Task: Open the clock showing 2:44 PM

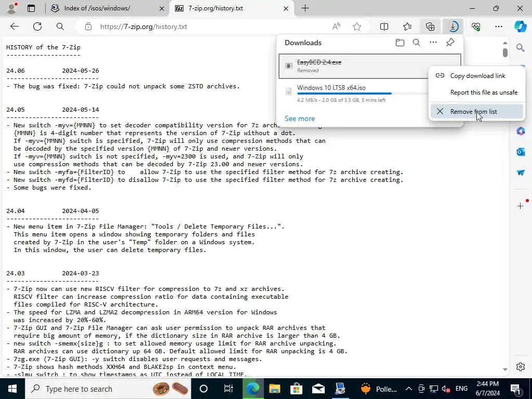Action: tap(487, 389)
